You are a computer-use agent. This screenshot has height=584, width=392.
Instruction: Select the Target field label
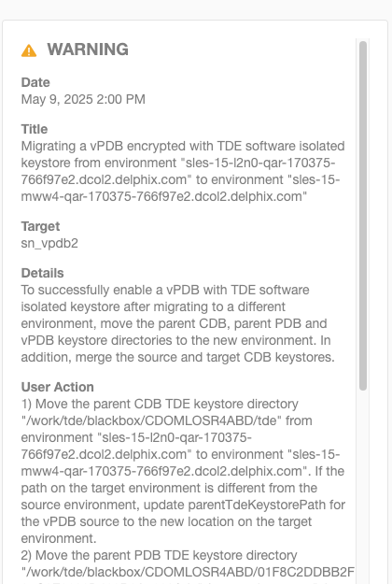pyautogui.click(x=40, y=226)
